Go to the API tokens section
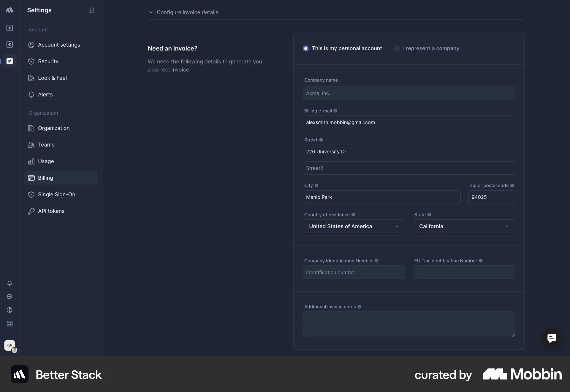The image size is (570, 392). 51,211
